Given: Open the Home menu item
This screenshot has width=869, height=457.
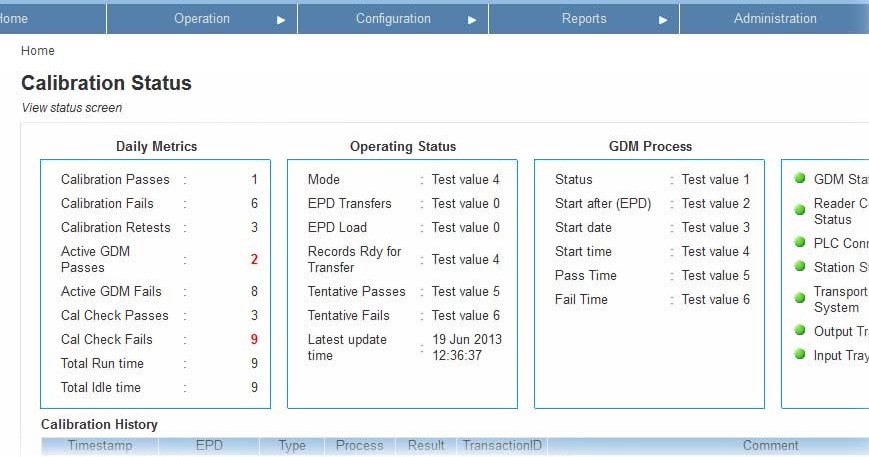Looking at the screenshot, I should click(13, 19).
